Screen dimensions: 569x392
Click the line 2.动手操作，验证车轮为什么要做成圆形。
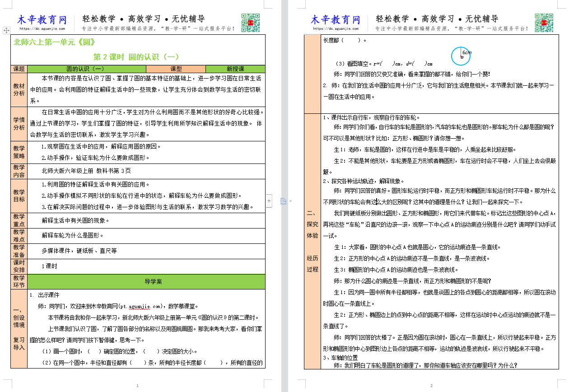pyautogui.click(x=95, y=158)
